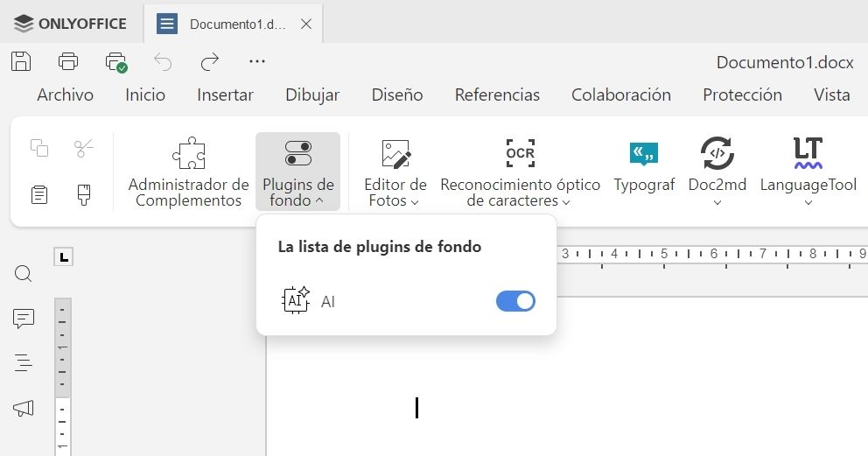Open the Archivo menu
Screen dimensions: 868x456
66,95
